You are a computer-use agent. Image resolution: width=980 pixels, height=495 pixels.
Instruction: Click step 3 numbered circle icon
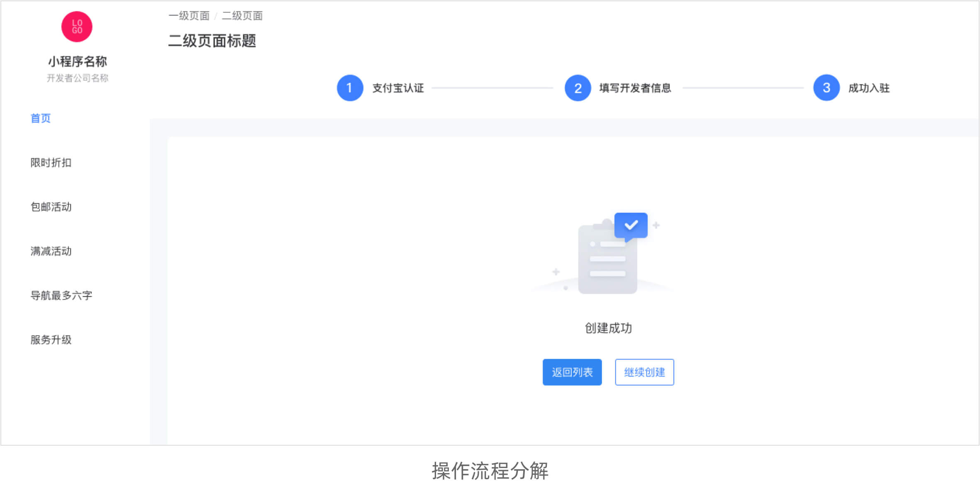coord(826,88)
